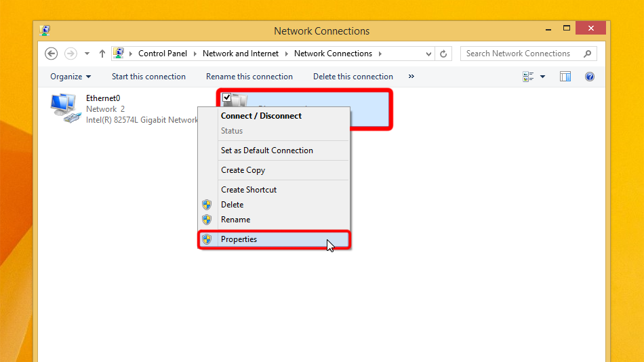This screenshot has width=644, height=362.
Task: Toggle the preview pane icon
Action: tap(565, 77)
